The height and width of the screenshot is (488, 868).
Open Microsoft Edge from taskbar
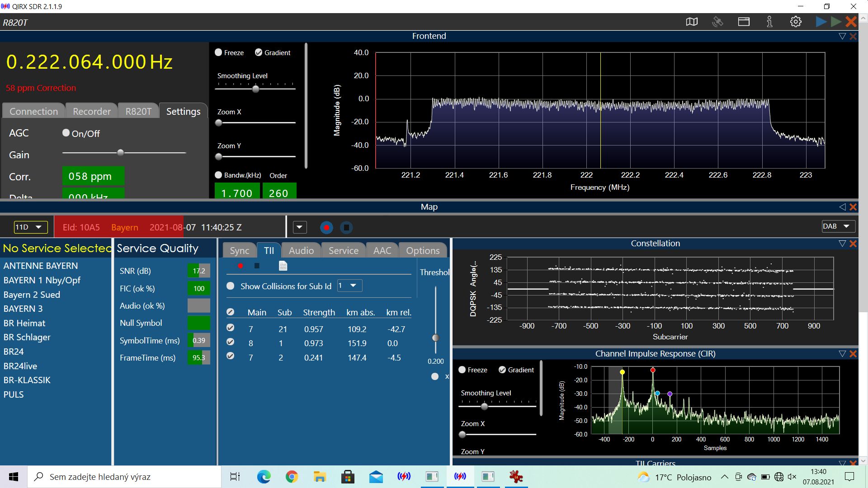click(x=264, y=476)
